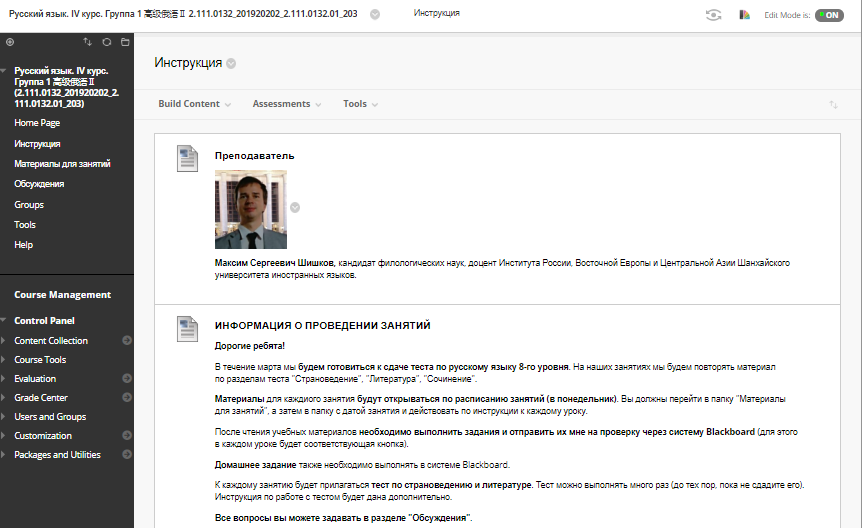The height and width of the screenshot is (528, 862).
Task: Refresh the course menu
Action: point(107,42)
